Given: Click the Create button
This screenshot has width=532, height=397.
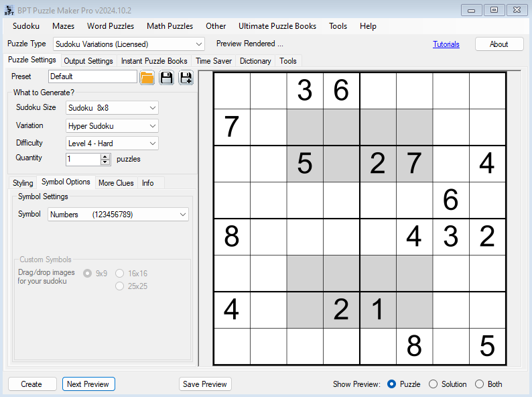Looking at the screenshot, I should pyautogui.click(x=32, y=384).
